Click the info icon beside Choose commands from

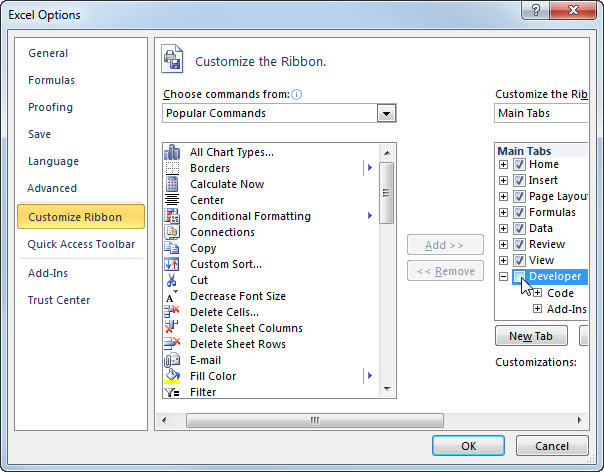[297, 94]
